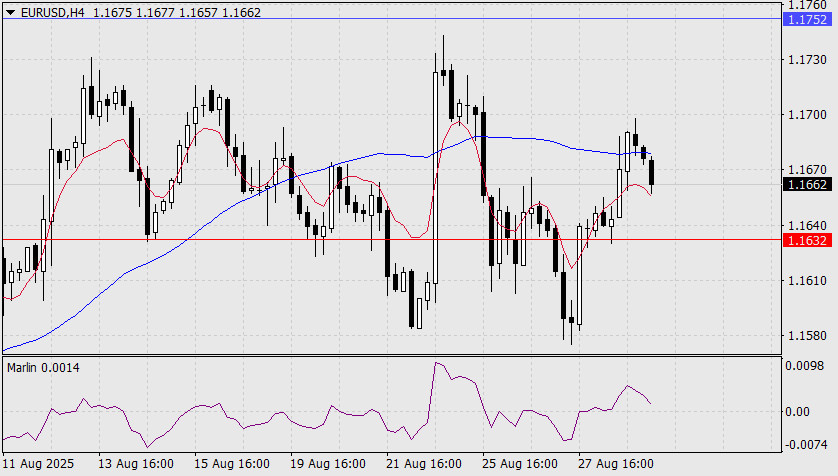Click the 0.0098 Marlin scale value

pyautogui.click(x=804, y=366)
